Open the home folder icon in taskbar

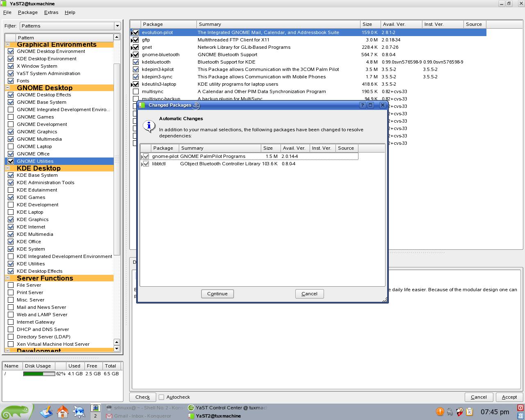coord(63,411)
